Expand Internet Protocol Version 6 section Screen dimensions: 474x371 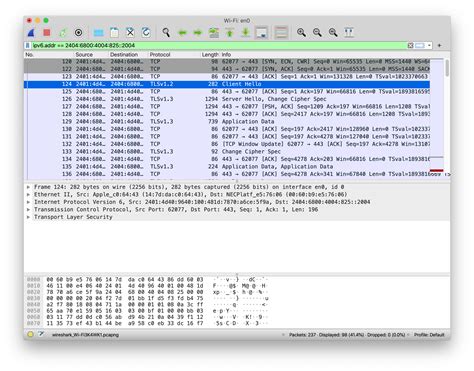28,202
